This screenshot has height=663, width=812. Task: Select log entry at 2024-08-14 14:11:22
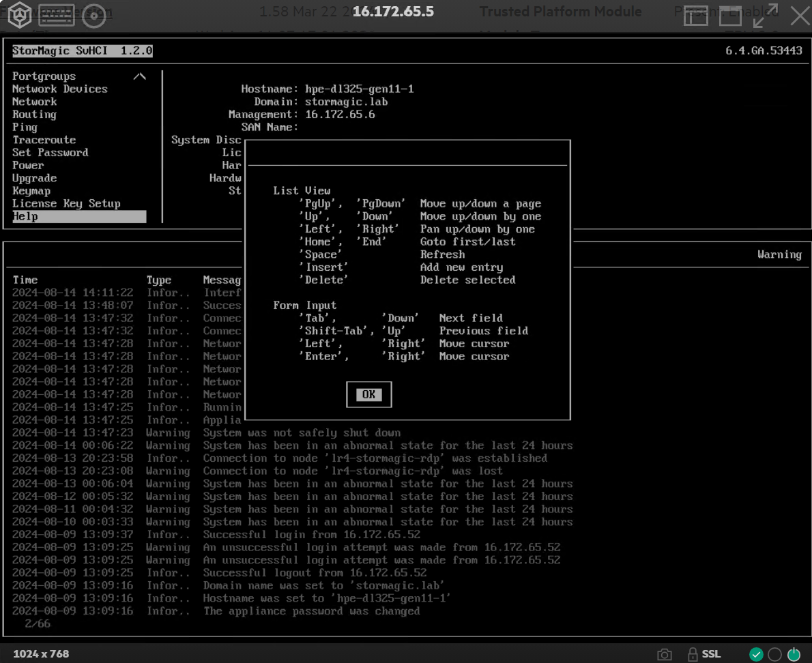pos(127,293)
